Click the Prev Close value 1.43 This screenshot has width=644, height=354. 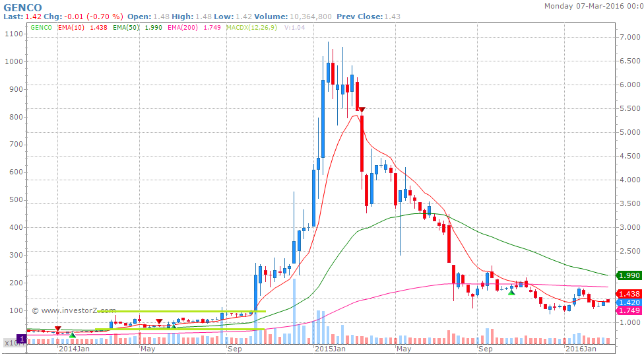point(392,17)
